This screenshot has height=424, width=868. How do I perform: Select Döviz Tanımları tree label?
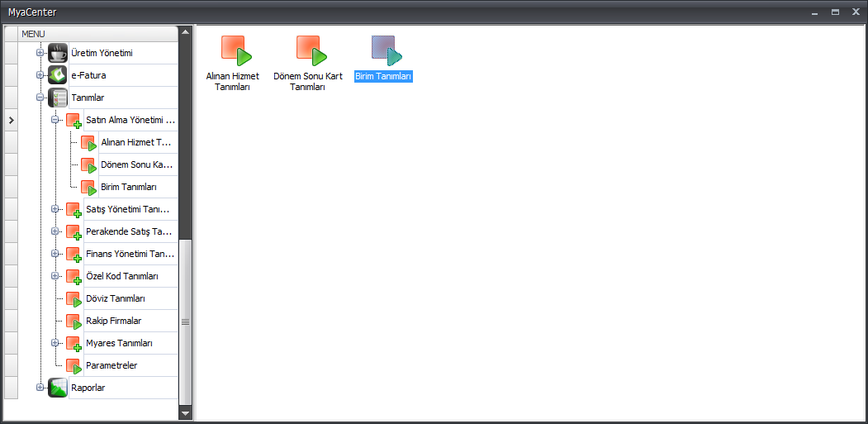pos(116,298)
